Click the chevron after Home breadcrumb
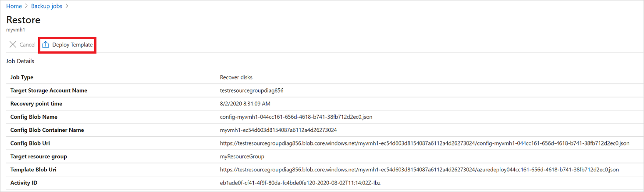Screen dimensions: 644x192 point(26,6)
